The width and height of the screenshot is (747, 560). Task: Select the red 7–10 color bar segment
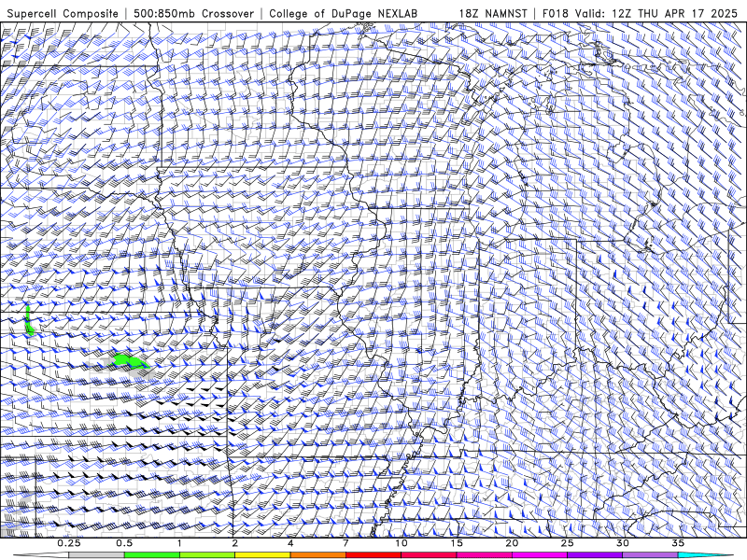tap(373, 555)
